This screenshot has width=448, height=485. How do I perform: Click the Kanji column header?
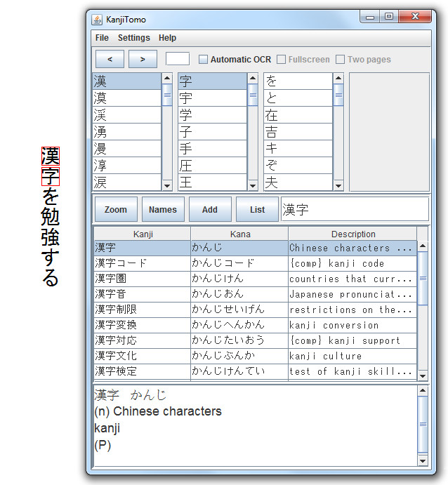pyautogui.click(x=143, y=234)
